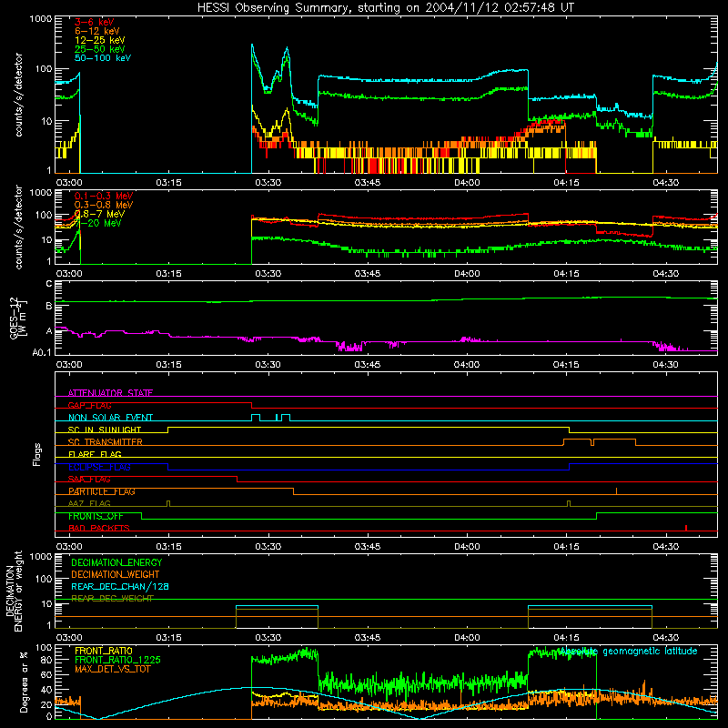This screenshot has height=728, width=728.
Task: Select the FLARE_FLAG label
Action: [95, 454]
